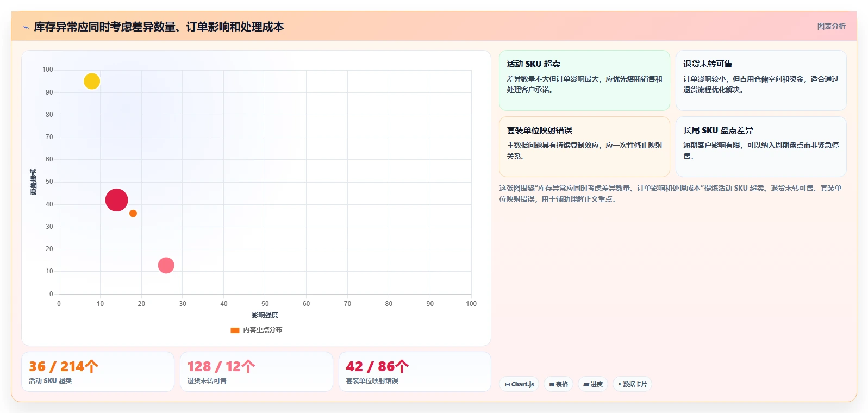
Task: Click the 36 / 214个 stat value
Action: click(64, 366)
